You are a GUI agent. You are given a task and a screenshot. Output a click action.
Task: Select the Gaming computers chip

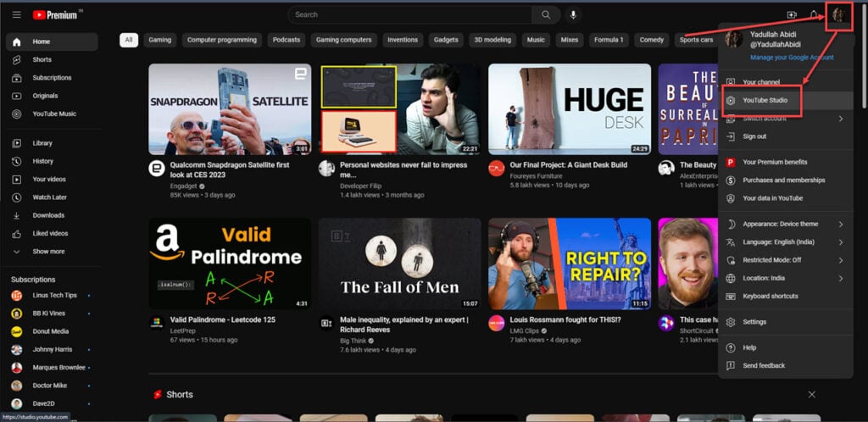[x=344, y=40]
